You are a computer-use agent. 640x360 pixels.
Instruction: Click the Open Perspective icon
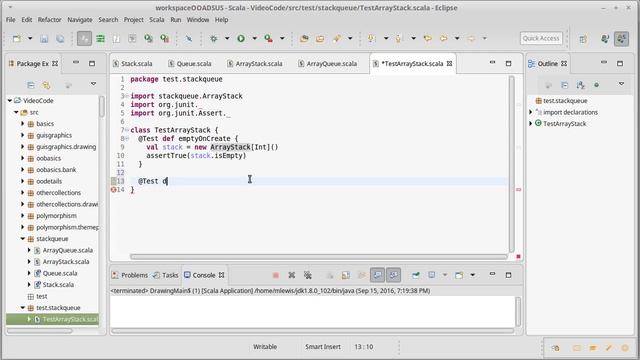[583, 39]
